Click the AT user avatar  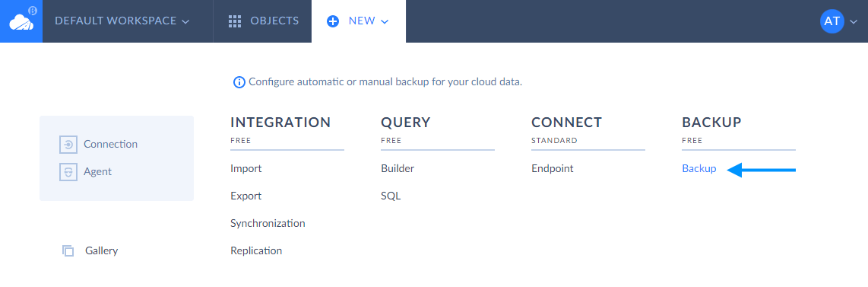[832, 21]
